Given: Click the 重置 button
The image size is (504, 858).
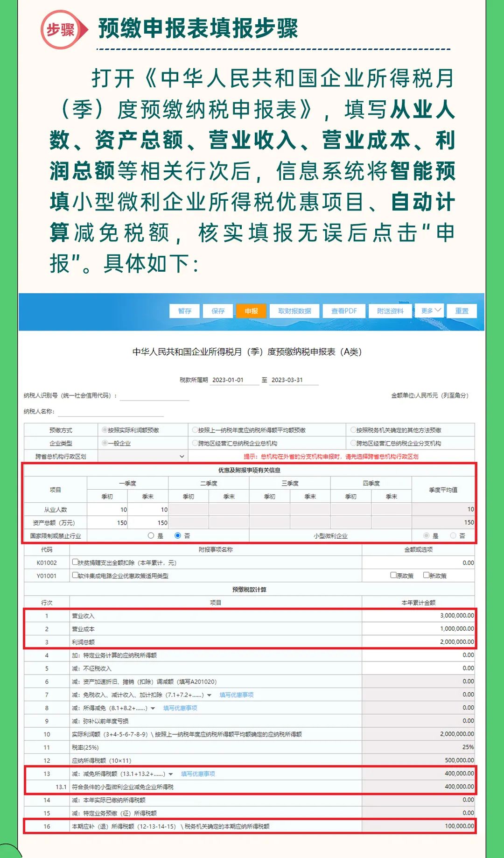Looking at the screenshot, I should 462,311.
